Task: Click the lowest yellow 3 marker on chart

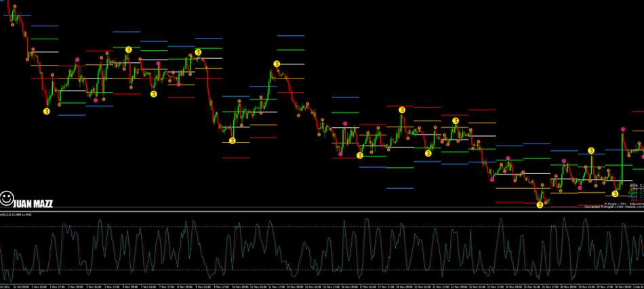Action: pyautogui.click(x=540, y=204)
